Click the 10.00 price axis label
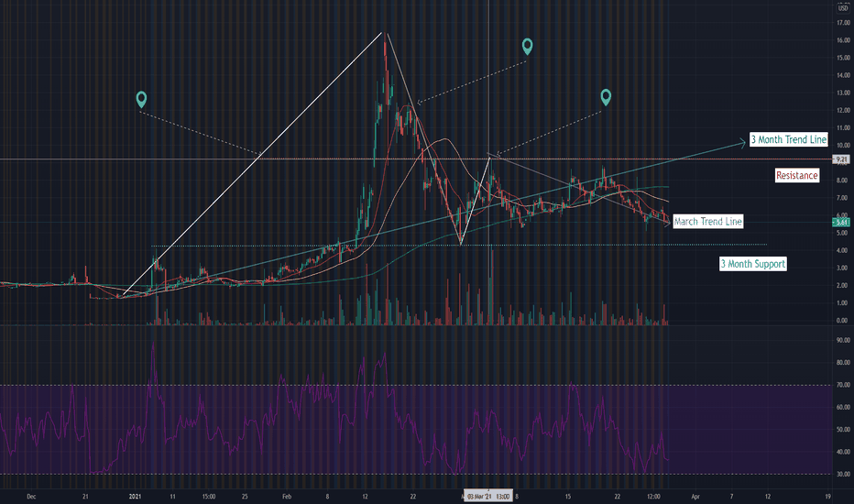The height and width of the screenshot is (504, 854). [x=843, y=146]
